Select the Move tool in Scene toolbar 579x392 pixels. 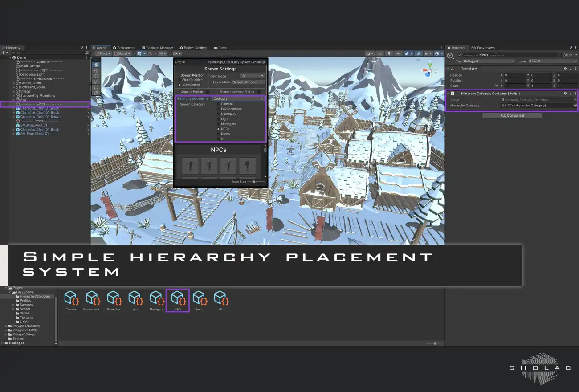(97, 70)
